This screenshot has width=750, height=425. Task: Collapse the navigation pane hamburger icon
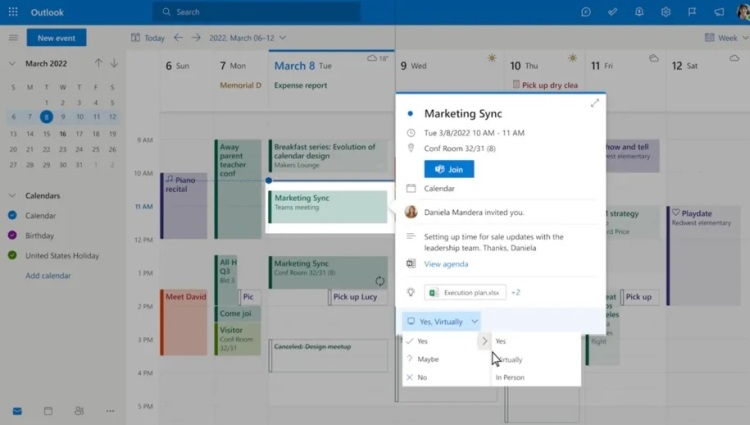(13, 38)
